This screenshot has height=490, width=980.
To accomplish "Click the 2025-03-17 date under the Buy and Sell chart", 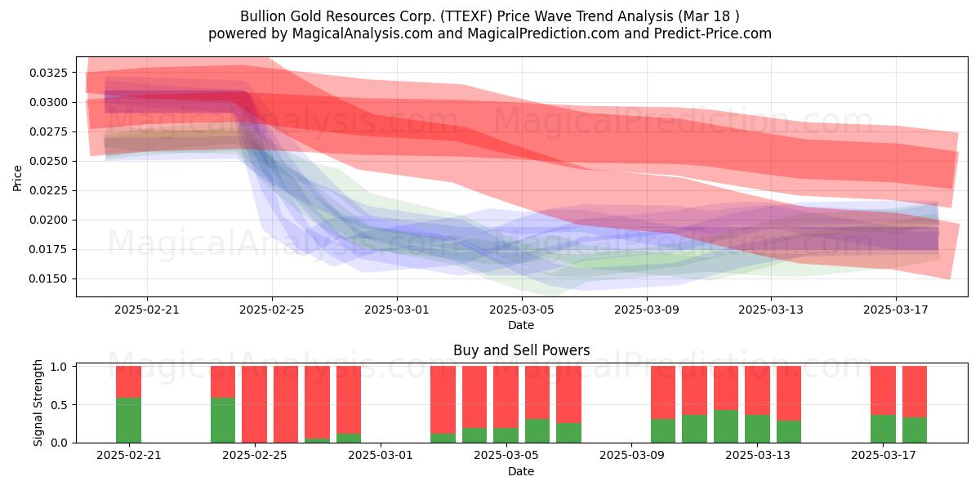I will tap(884, 456).
